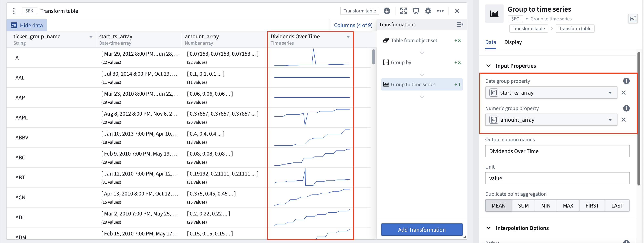Click Add Transformation button
Viewport: 644px width, 243px height.
(422, 230)
